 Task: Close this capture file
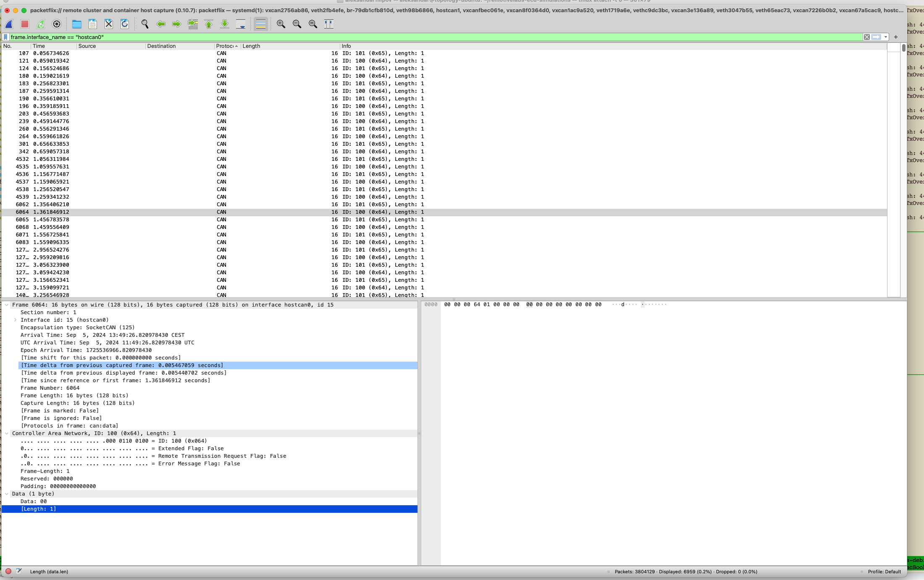109,24
